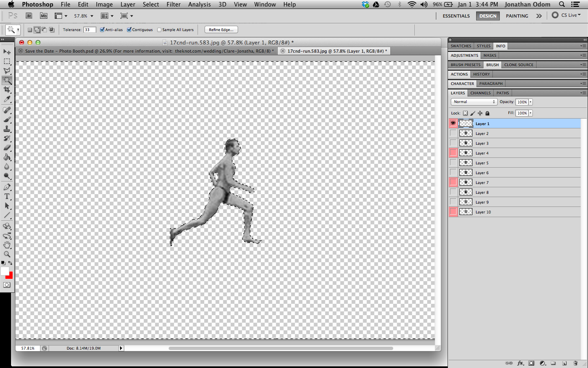The width and height of the screenshot is (588, 368).
Task: Switch to the PAINTING workspace
Action: (x=517, y=16)
